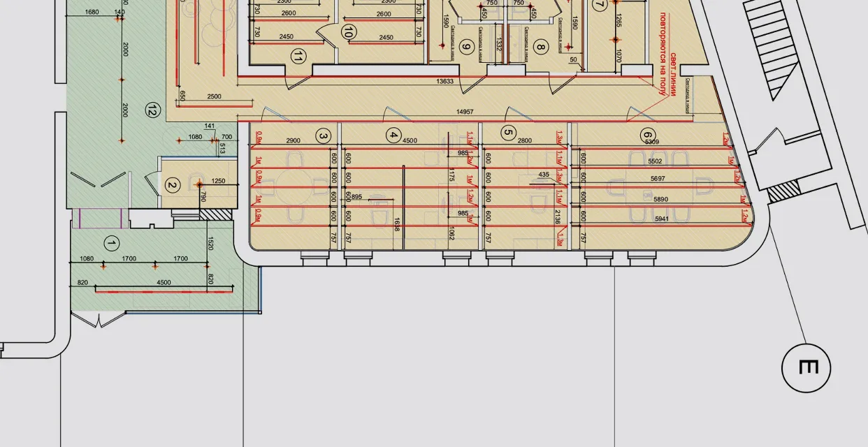868x447 pixels.
Task: Click the circled room number 5 marker
Action: 508,134
